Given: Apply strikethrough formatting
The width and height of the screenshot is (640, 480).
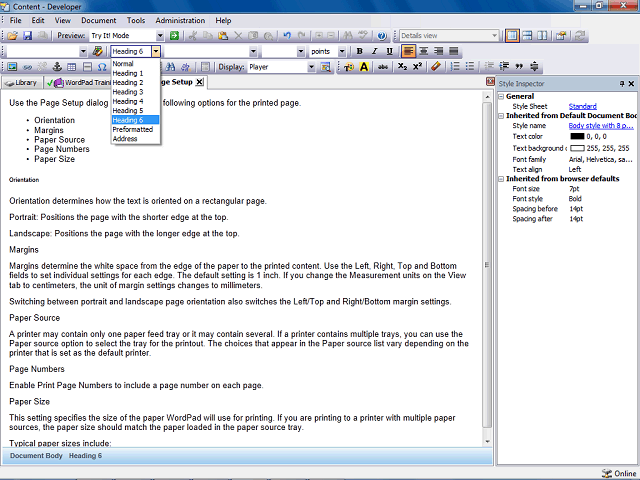Looking at the screenshot, I should 383,67.
